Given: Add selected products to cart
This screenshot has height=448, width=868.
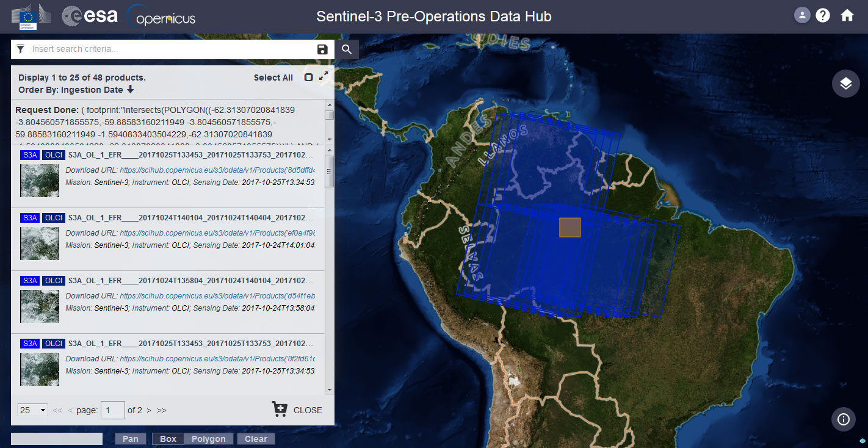Looking at the screenshot, I should pos(280,410).
